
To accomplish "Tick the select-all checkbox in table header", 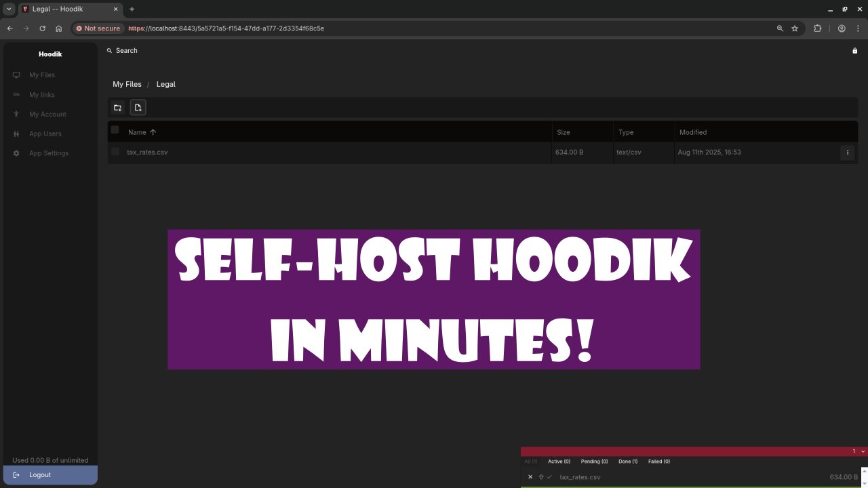I will 115,130.
